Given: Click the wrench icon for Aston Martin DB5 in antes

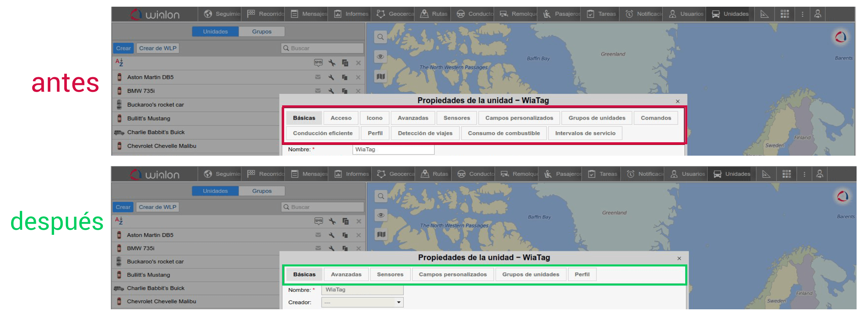Looking at the screenshot, I should (331, 77).
